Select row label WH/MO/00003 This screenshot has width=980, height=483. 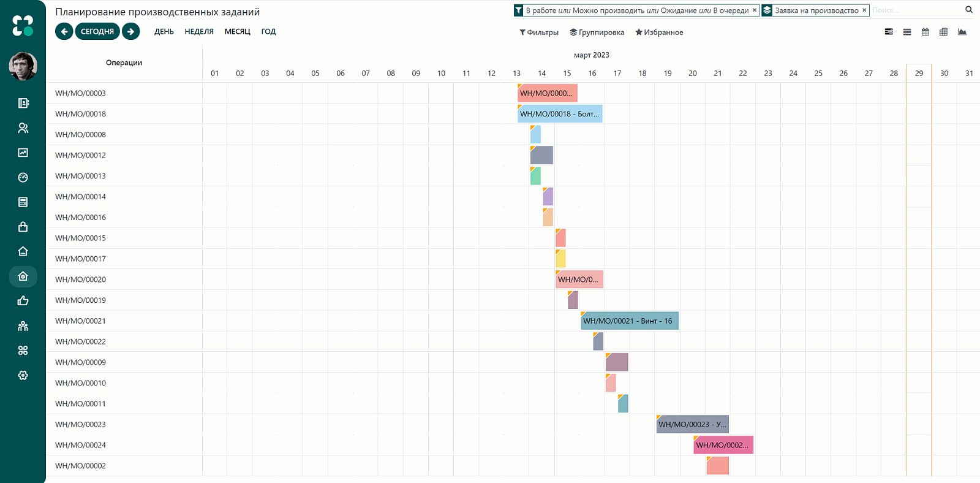point(80,93)
